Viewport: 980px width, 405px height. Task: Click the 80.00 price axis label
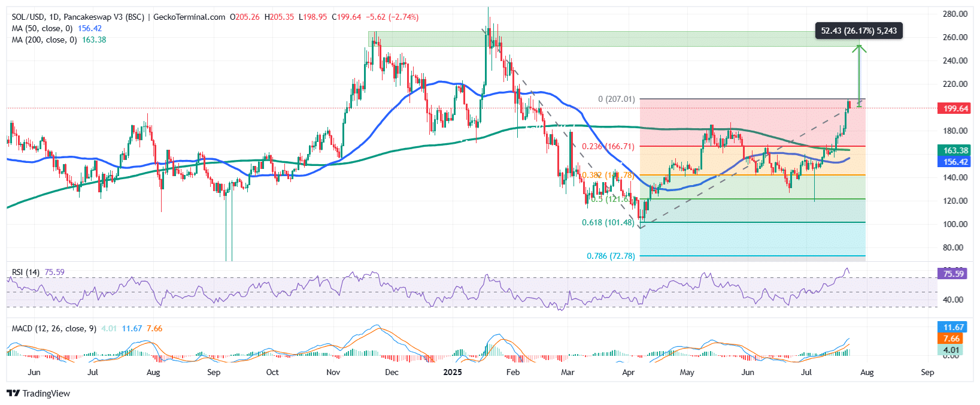pyautogui.click(x=953, y=247)
